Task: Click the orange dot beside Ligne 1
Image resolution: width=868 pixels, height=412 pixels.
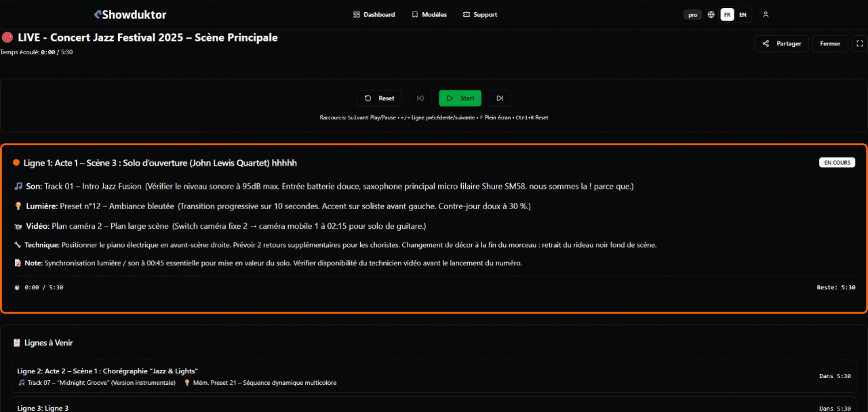Action: [x=16, y=163]
